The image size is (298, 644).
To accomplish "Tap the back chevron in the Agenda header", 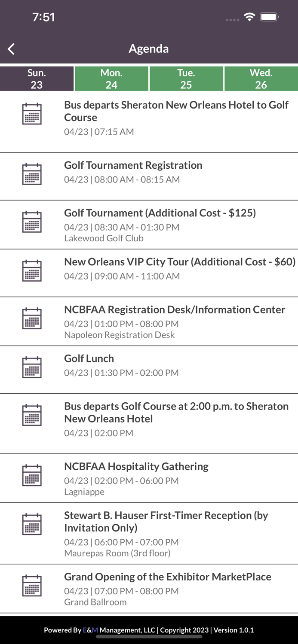I will coord(11,49).
